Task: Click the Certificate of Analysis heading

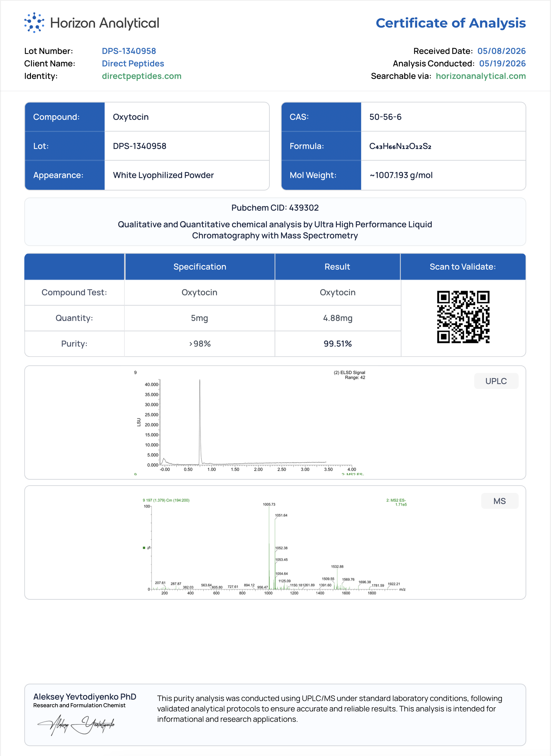Action: point(450,23)
